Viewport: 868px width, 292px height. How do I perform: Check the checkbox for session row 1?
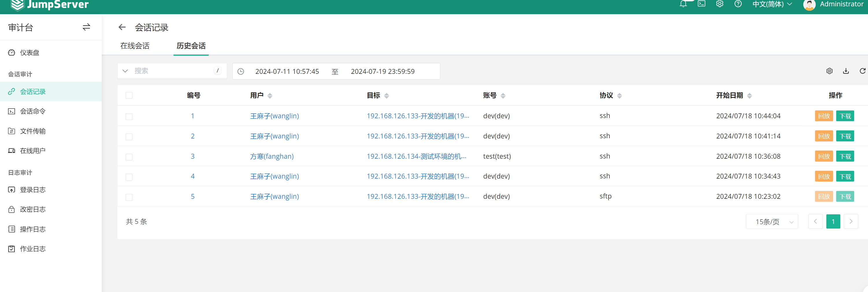tap(129, 116)
